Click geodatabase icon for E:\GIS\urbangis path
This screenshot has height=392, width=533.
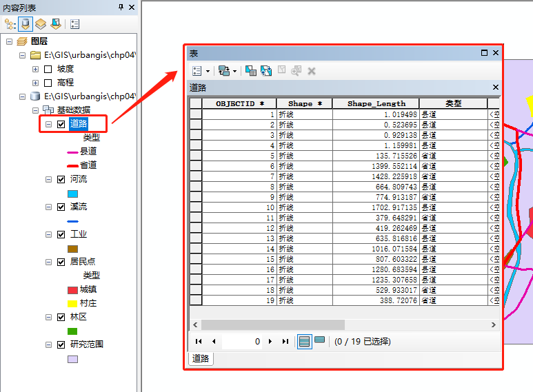pyautogui.click(x=35, y=96)
